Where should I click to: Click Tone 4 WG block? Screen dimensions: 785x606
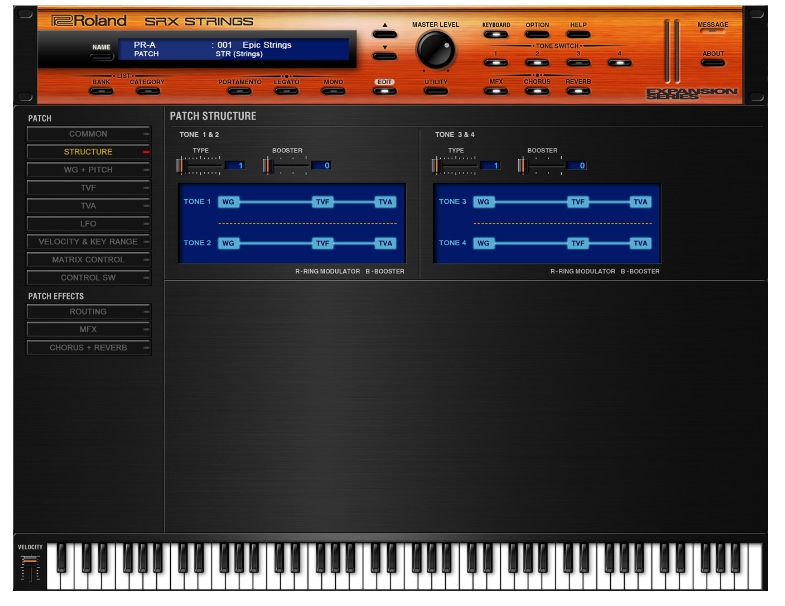(x=484, y=243)
